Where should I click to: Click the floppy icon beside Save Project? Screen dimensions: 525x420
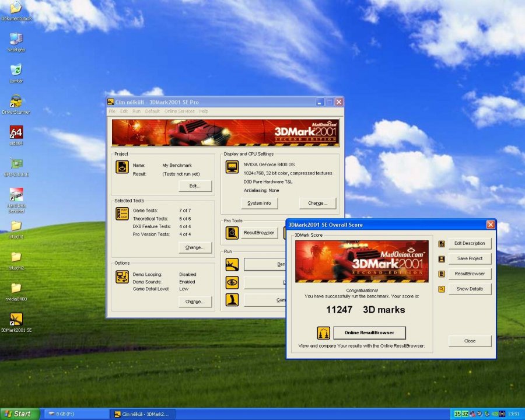point(442,259)
